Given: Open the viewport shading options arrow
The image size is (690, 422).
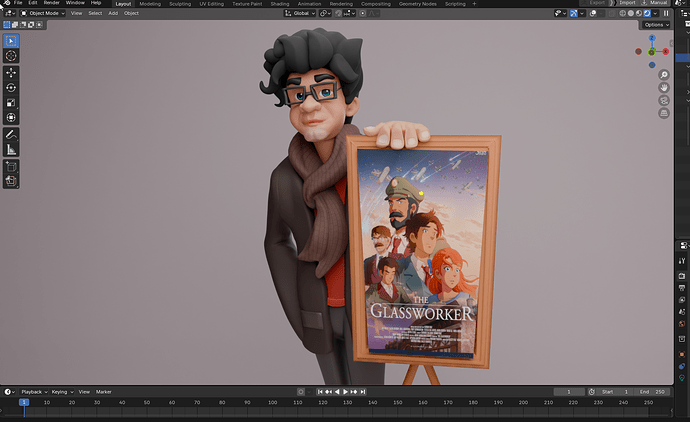Looking at the screenshot, I should (x=656, y=13).
